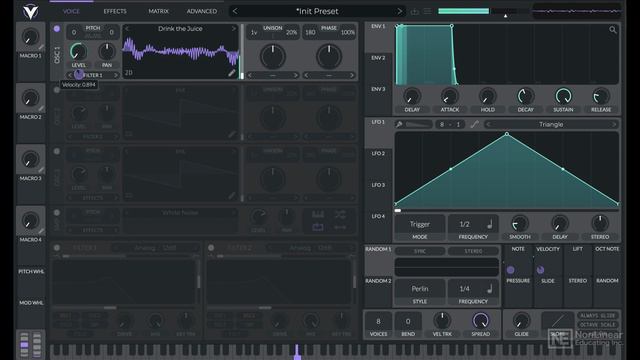The height and width of the screenshot is (360, 640).
Task: Click the save preset icon
Action: [x=415, y=11]
